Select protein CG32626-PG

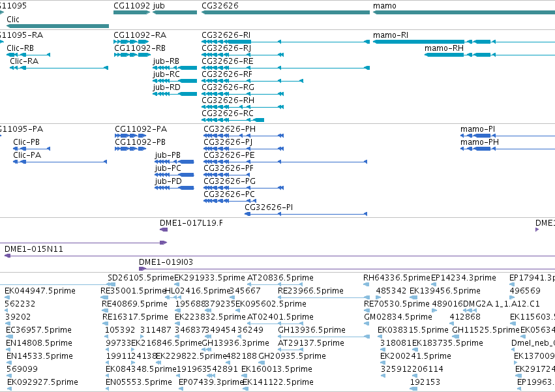[243, 188]
